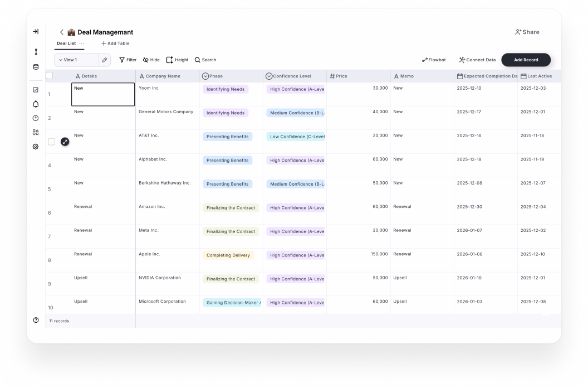Screen dimensions: 588x388
Task: Click the Share button
Action: [x=527, y=32]
